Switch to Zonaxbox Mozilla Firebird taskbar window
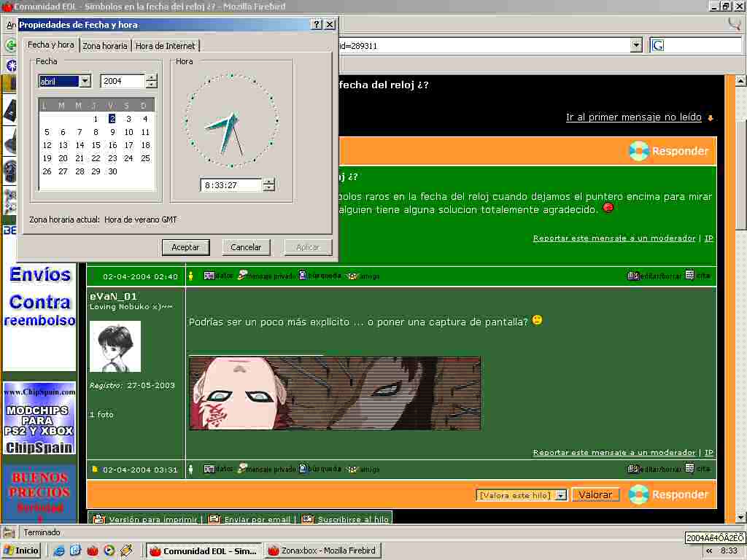Image resolution: width=747 pixels, height=560 pixels. 322,551
